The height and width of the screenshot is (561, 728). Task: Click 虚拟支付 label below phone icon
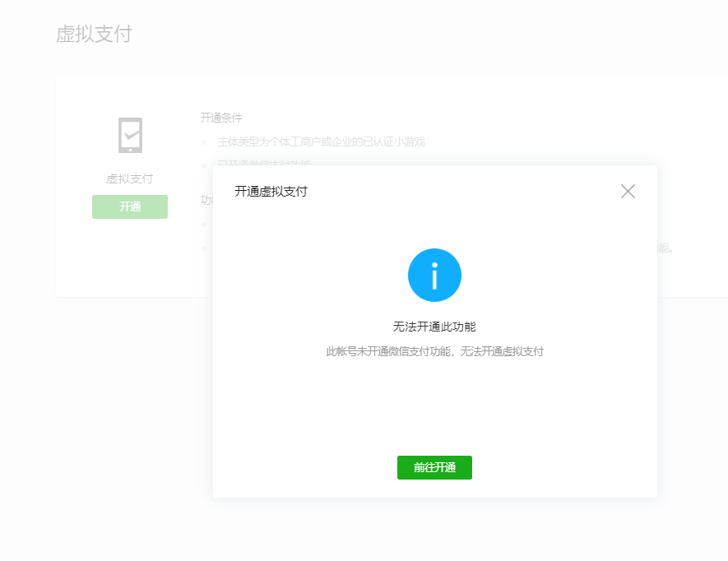[129, 178]
